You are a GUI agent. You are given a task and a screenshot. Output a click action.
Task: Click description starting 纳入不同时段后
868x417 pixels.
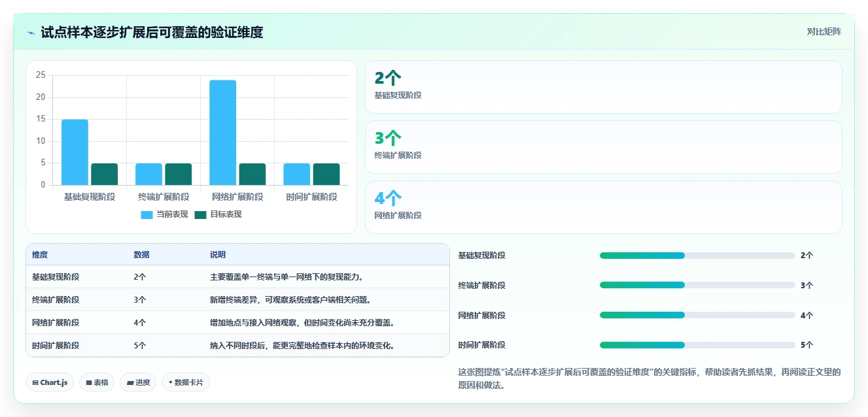(x=302, y=346)
